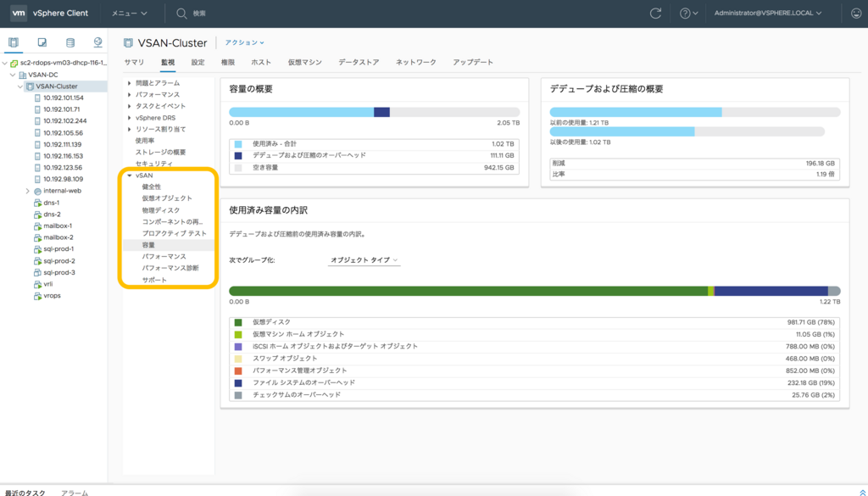Click the search magnifier icon

click(181, 14)
